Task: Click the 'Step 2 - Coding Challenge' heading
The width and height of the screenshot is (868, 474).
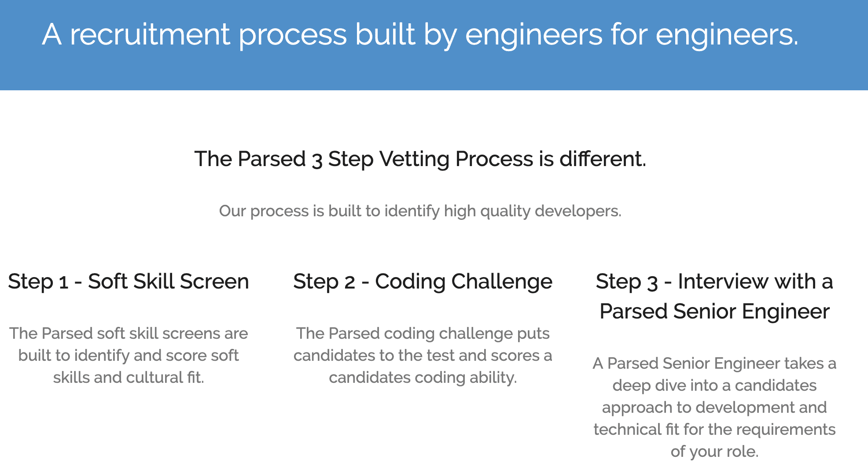Action: tap(423, 281)
